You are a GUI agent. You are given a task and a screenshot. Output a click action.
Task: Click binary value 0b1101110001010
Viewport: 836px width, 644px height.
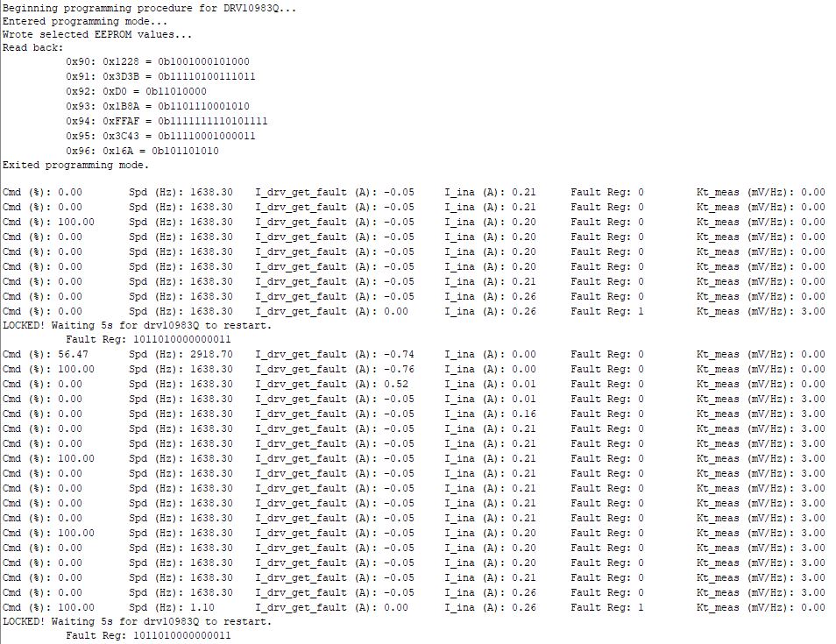point(203,107)
